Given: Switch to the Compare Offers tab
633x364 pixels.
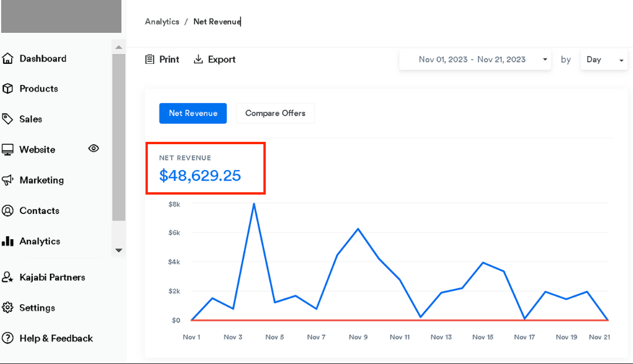Looking at the screenshot, I should point(275,114).
